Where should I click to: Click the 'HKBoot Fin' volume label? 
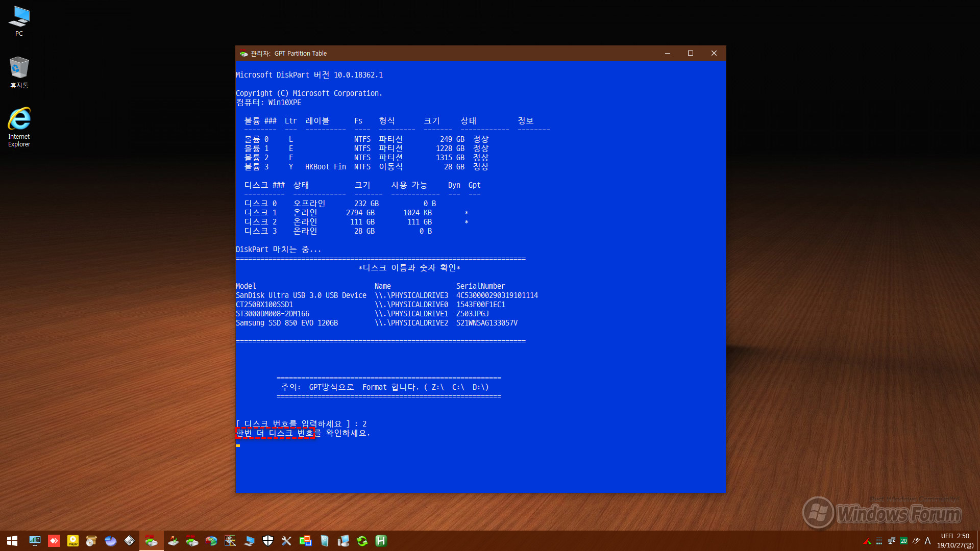click(x=326, y=167)
